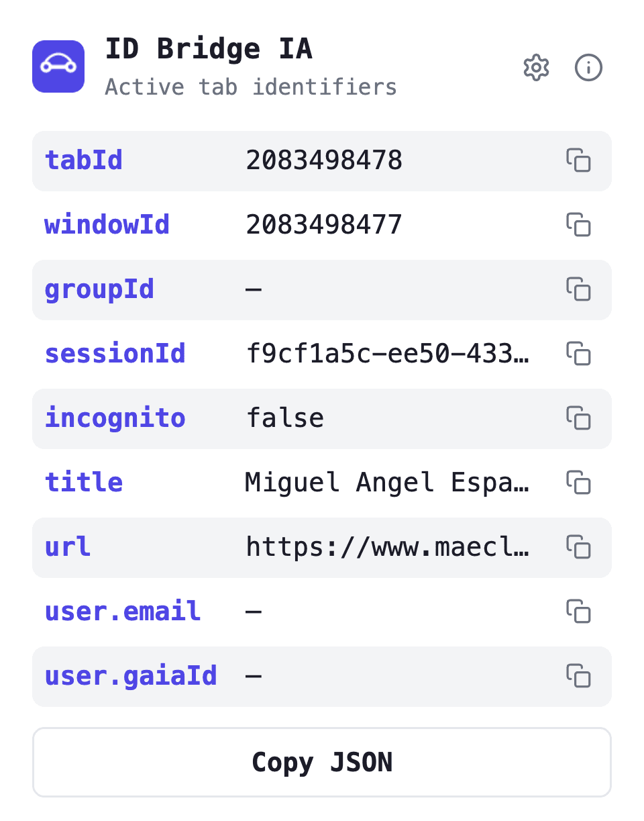Click the truncated sessionId text
644x821 pixels.
pyautogui.click(x=388, y=354)
